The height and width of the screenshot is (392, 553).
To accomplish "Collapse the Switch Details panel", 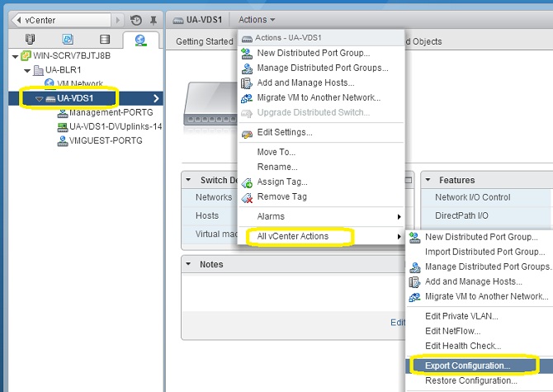I will tap(188, 180).
